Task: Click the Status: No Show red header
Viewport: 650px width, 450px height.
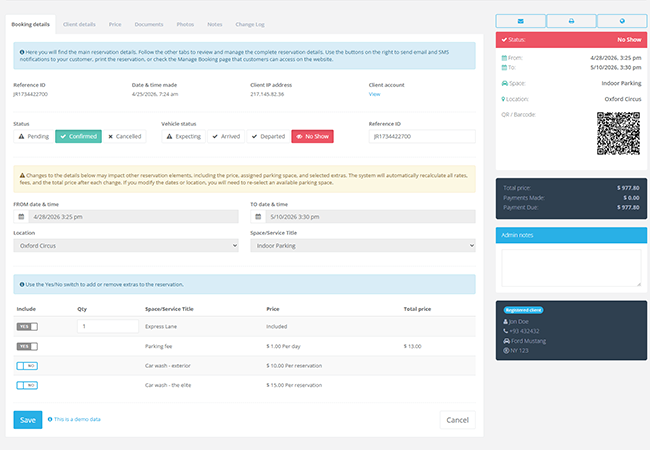Action: (x=571, y=40)
